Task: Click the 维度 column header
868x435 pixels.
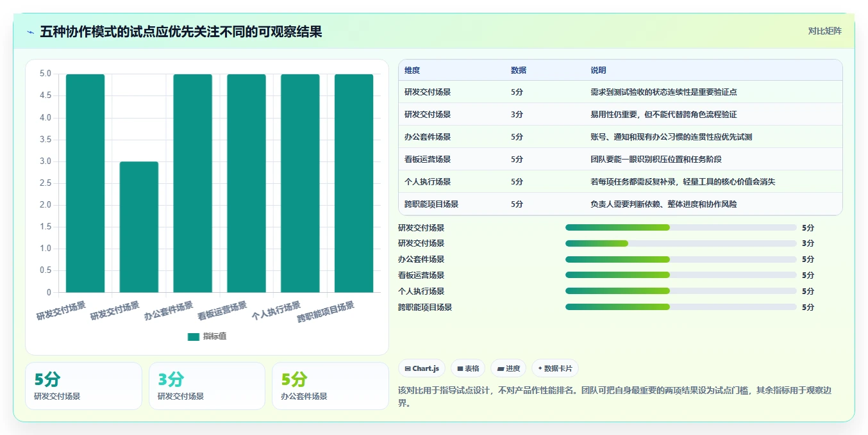Action: pos(412,70)
